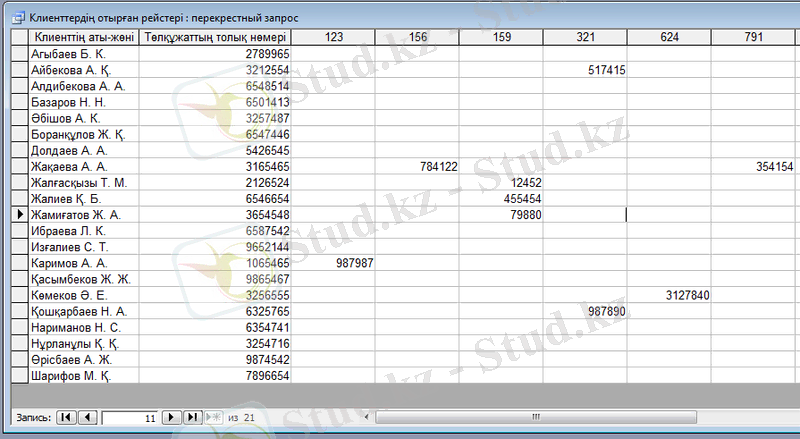
Task: Click cell 'Әбішов А. К.'
Action: (x=84, y=118)
